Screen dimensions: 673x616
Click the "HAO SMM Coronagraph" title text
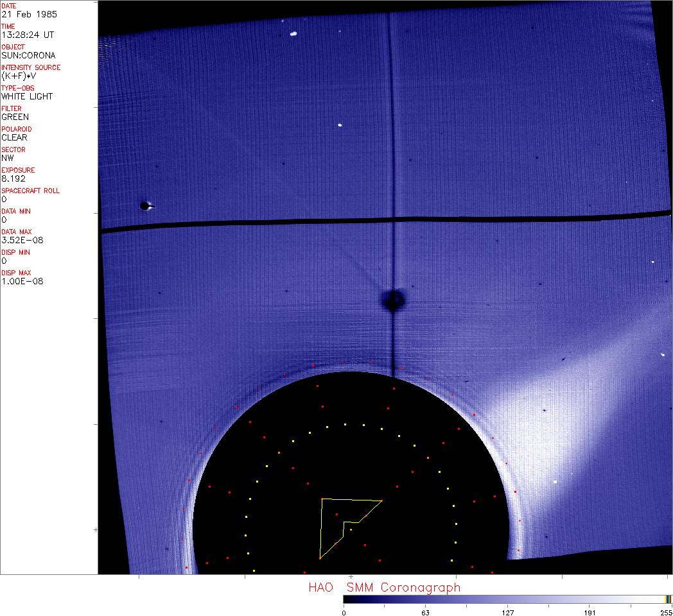(x=384, y=587)
